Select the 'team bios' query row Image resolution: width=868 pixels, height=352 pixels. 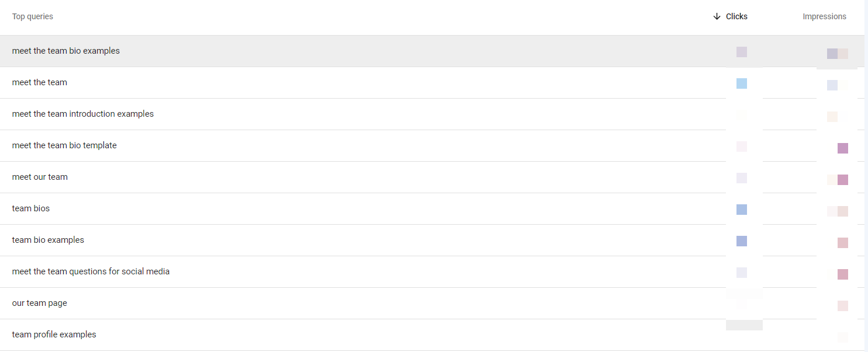(31, 208)
